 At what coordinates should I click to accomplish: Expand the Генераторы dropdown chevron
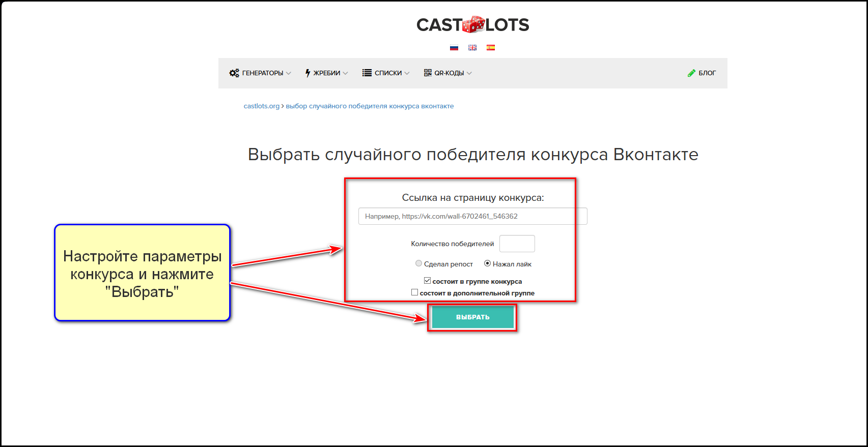289,73
